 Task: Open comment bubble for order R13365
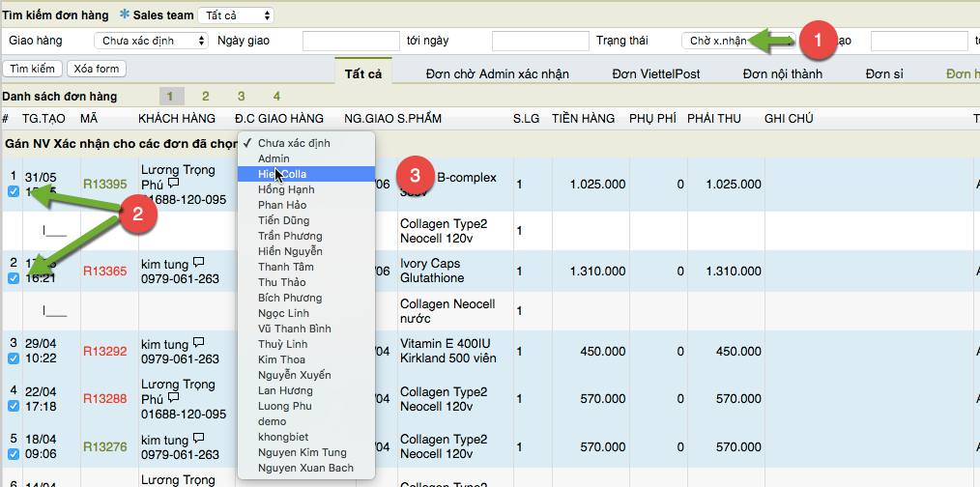(x=198, y=262)
